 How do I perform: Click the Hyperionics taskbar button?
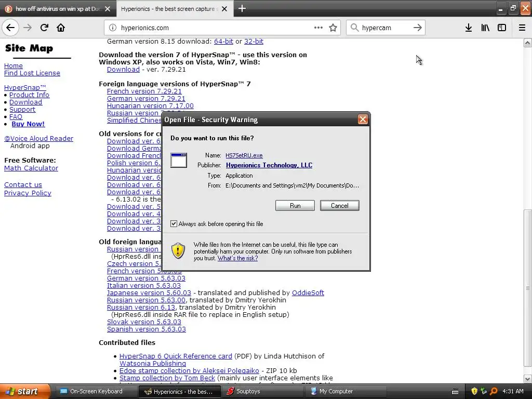(179, 392)
